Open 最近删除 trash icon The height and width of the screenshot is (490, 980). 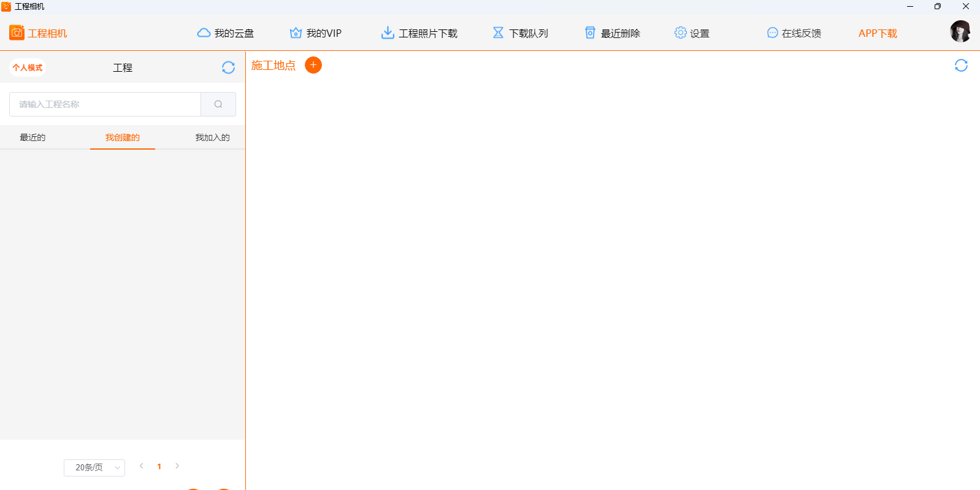(590, 33)
